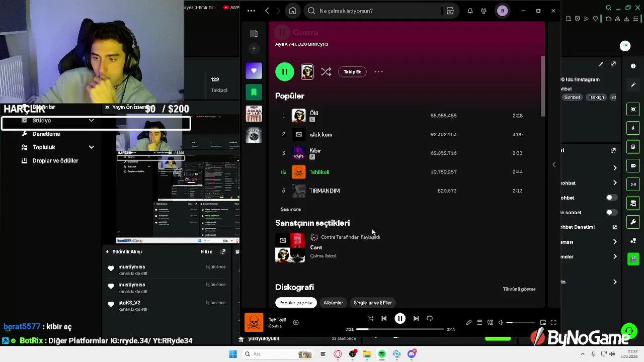Enter full screen player icon
This screenshot has height=362, width=644.
coord(553,322)
